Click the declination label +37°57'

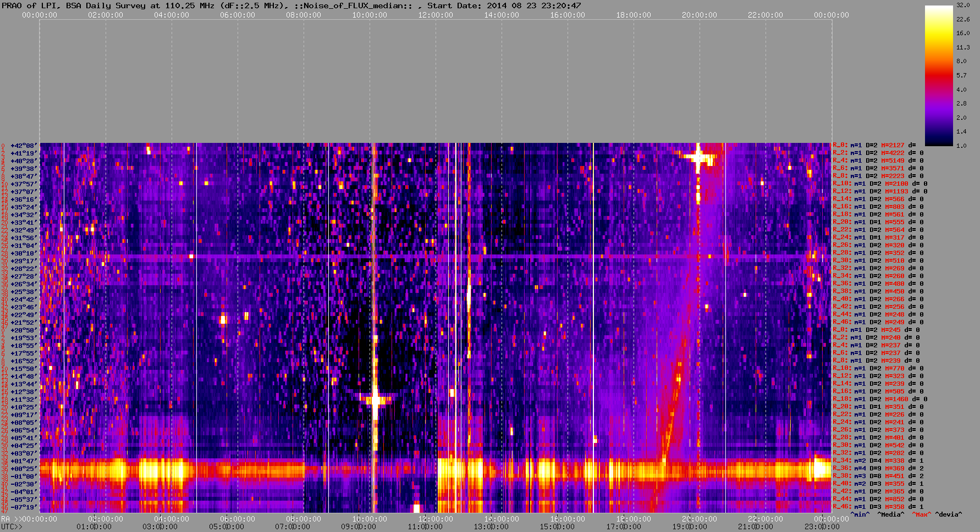pyautogui.click(x=24, y=184)
